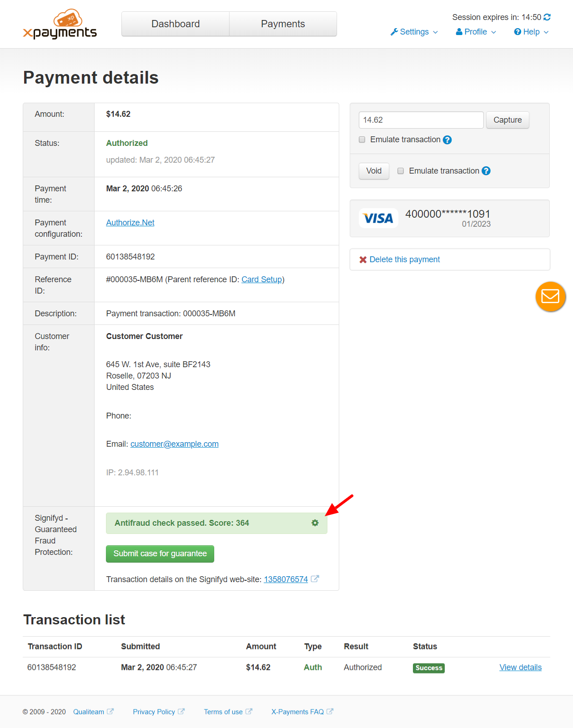Click the red X delete payment icon
The image size is (573, 728).
[363, 260]
